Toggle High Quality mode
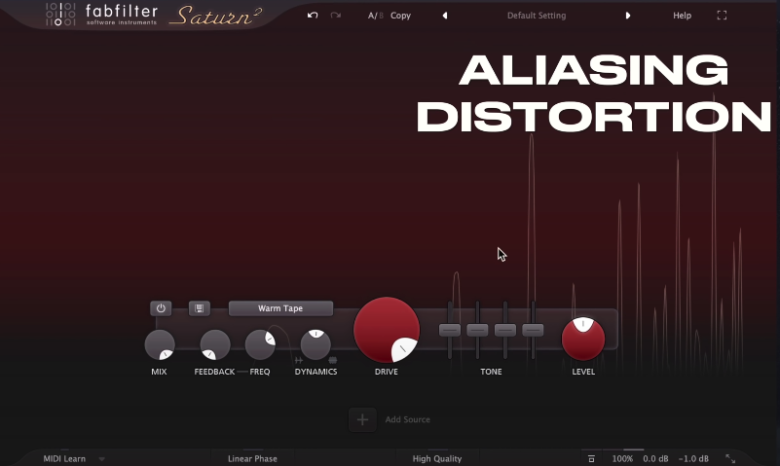The height and width of the screenshot is (466, 780). pos(437,459)
